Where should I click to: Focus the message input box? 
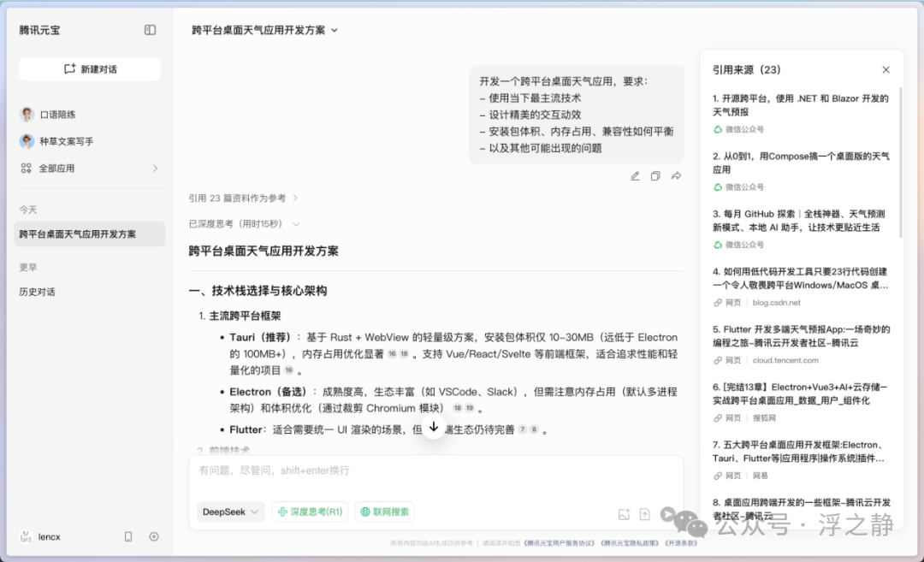[436, 470]
